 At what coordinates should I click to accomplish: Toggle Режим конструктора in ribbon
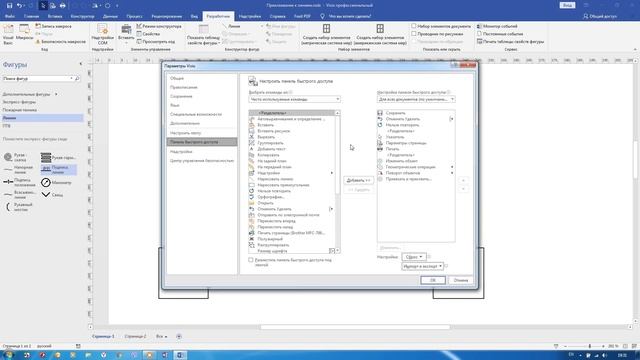(x=159, y=26)
